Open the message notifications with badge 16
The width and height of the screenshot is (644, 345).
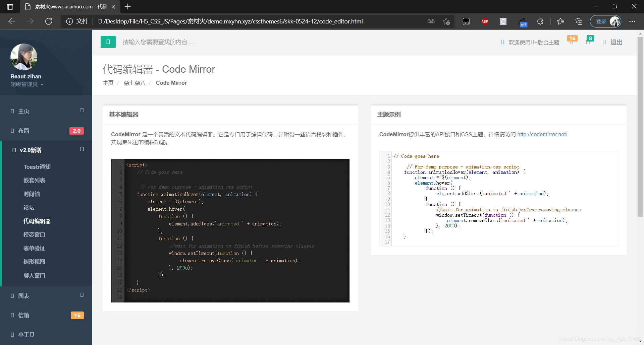click(572, 41)
